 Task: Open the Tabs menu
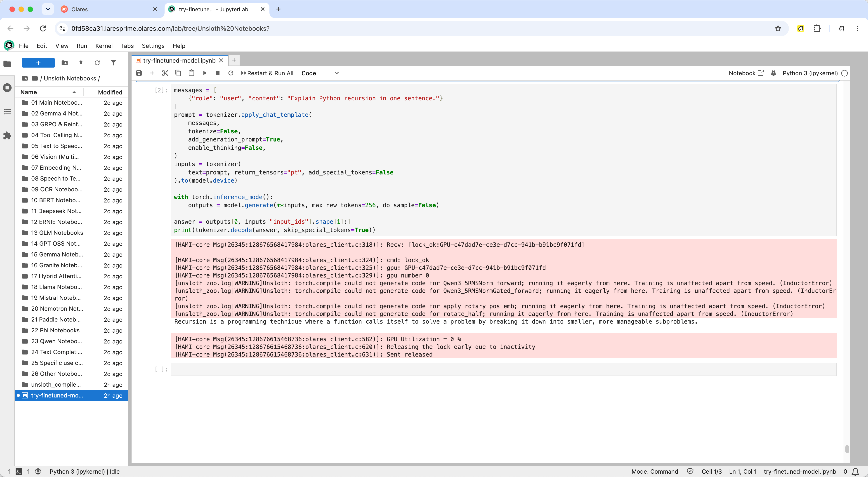tap(127, 46)
